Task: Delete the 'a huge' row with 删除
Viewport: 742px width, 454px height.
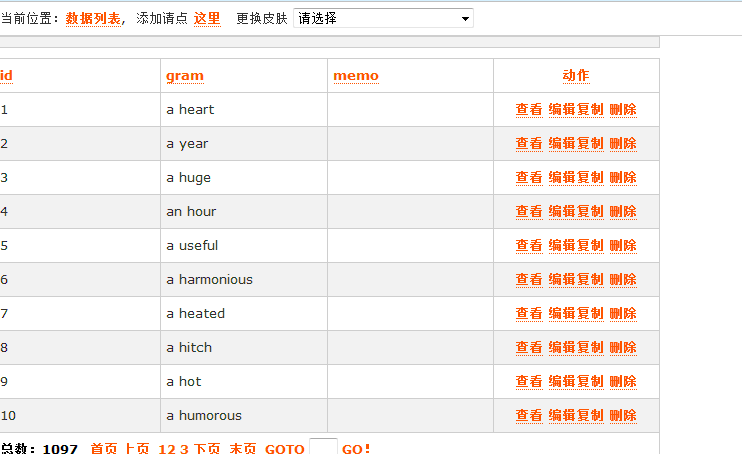Action: [623, 178]
